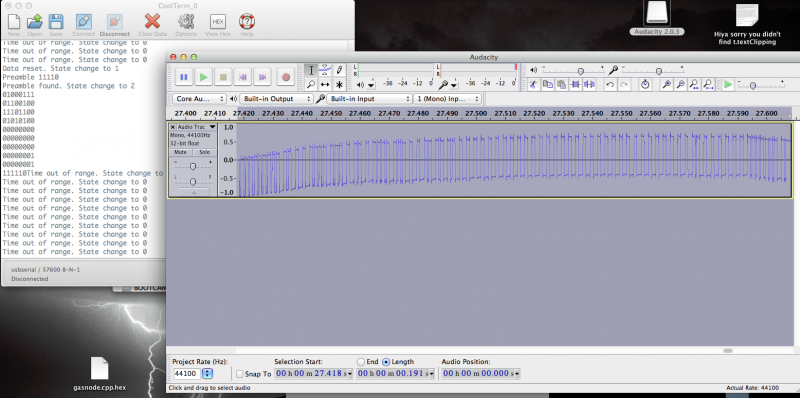Click Open in CoolTerm toolbar
The width and height of the screenshot is (800, 398).
tap(35, 24)
